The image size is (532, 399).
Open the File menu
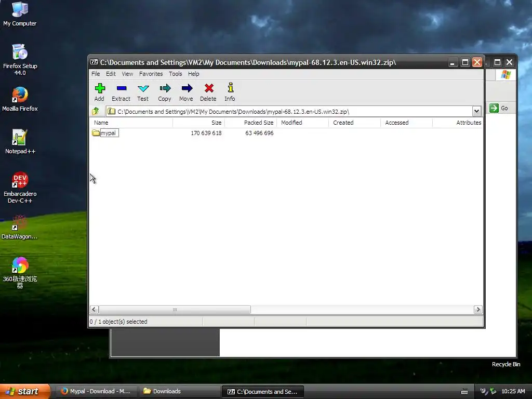(x=96, y=74)
